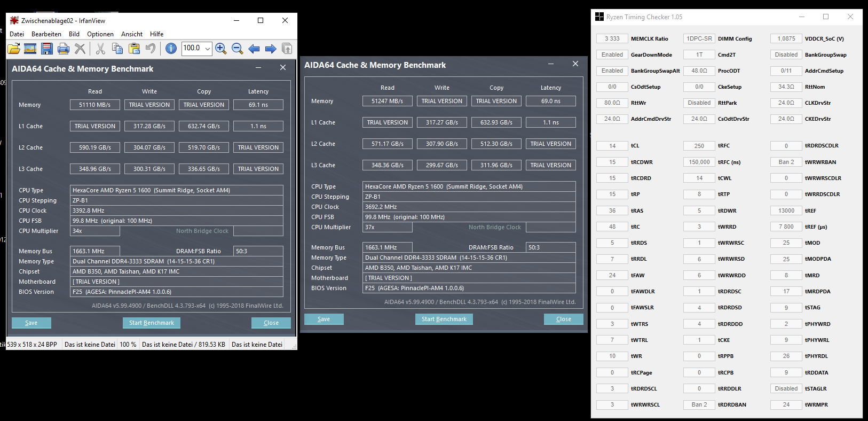Select the 51110 MB/s value in IrfanView image
This screenshot has width=868, height=421.
click(95, 105)
